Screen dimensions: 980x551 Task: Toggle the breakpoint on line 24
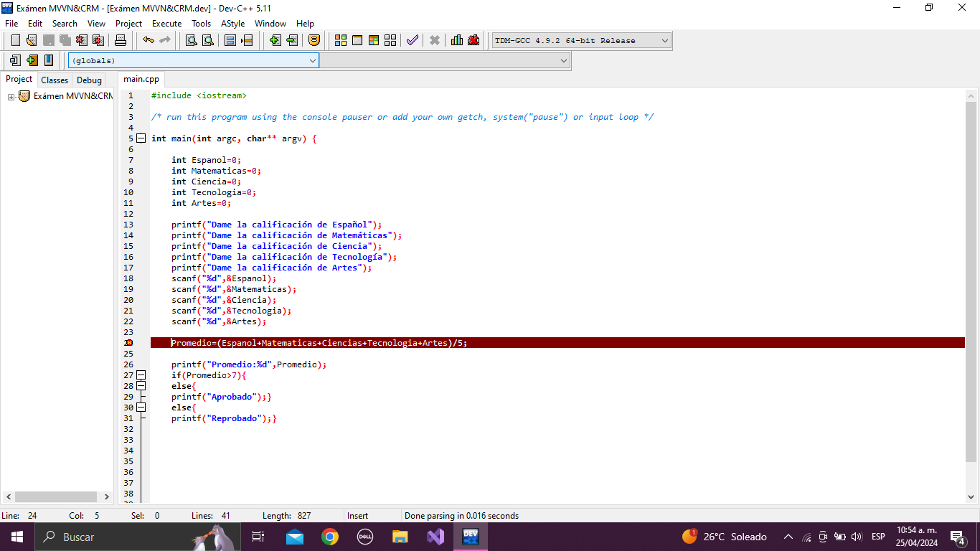coord(129,343)
